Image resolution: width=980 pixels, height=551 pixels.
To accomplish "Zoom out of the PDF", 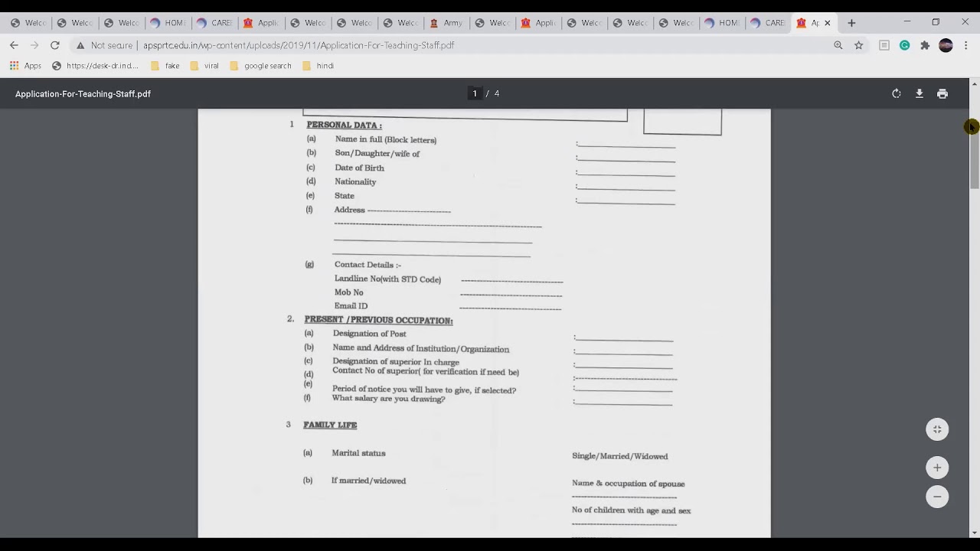I will 937,497.
